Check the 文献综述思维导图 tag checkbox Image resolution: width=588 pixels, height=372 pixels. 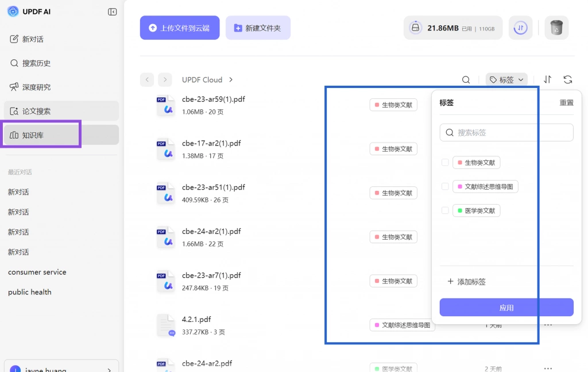[445, 186]
